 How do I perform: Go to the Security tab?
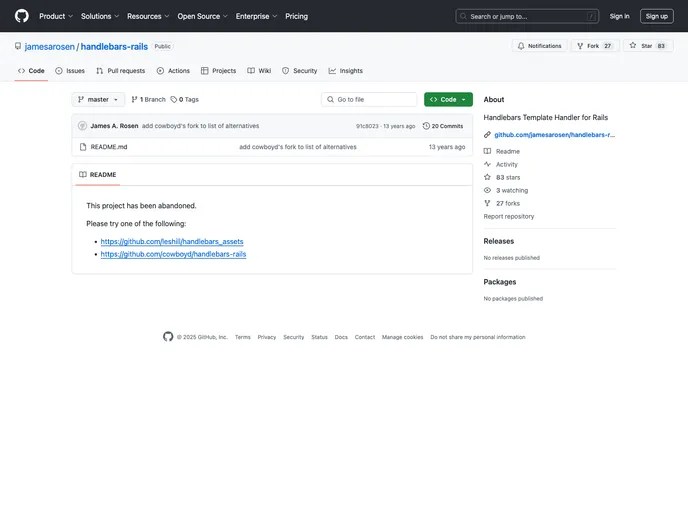pos(300,71)
